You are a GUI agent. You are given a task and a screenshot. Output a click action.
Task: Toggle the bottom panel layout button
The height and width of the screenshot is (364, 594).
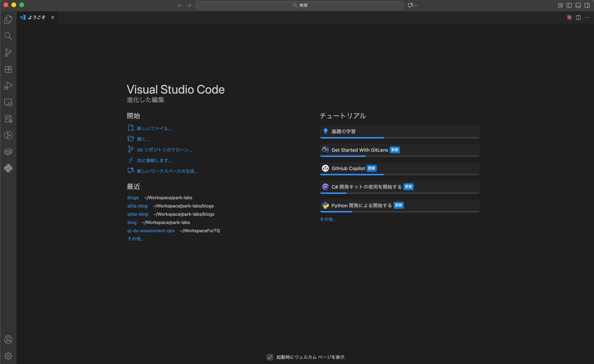tap(578, 5)
